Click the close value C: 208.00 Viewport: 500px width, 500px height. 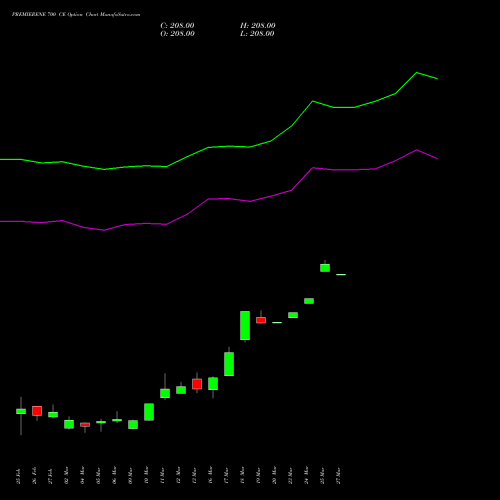177,26
